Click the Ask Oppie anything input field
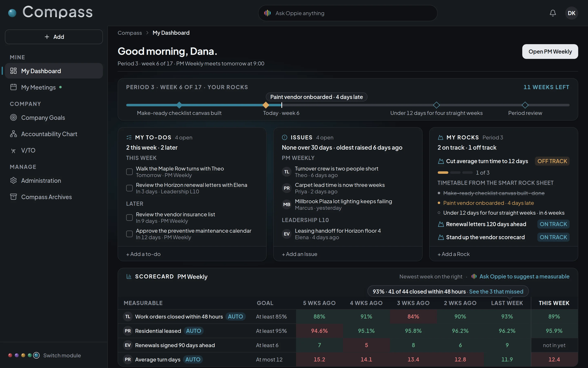Viewport: 588px width, 368px height. (x=348, y=13)
